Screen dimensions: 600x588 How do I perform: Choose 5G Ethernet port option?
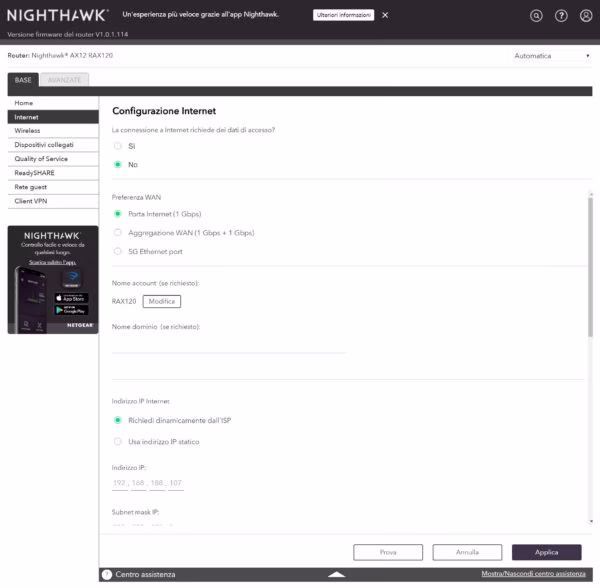[118, 251]
